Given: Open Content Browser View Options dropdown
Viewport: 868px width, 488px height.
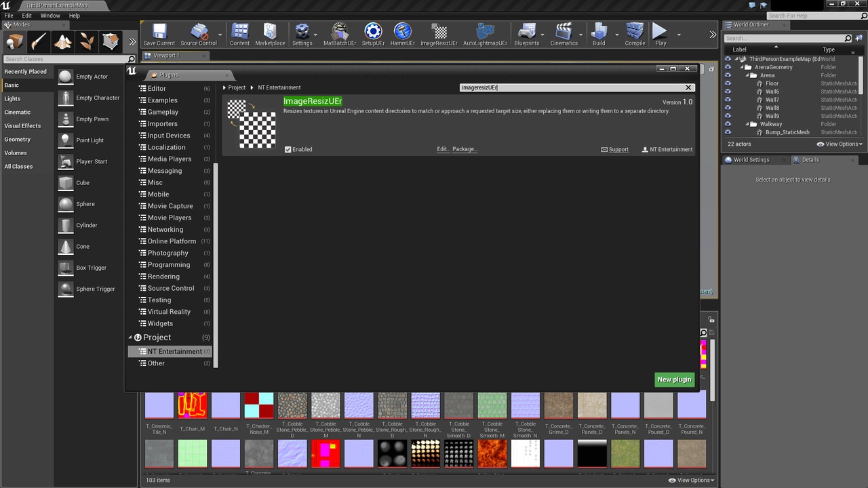Looking at the screenshot, I should coord(691,480).
